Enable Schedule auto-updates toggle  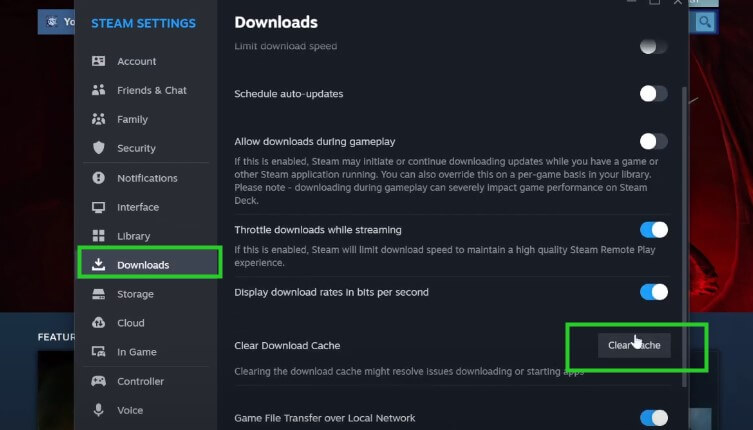[x=653, y=94]
